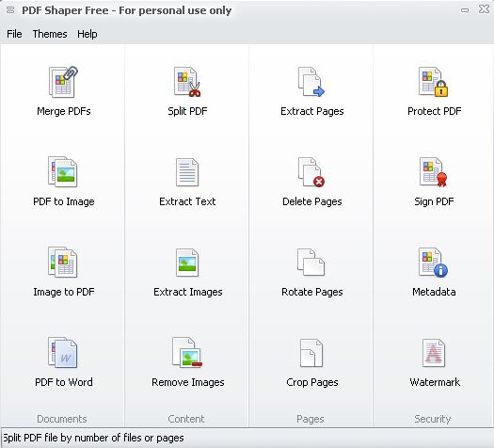494x448 pixels.
Task: Select the Rotate Pages icon
Action: (311, 263)
